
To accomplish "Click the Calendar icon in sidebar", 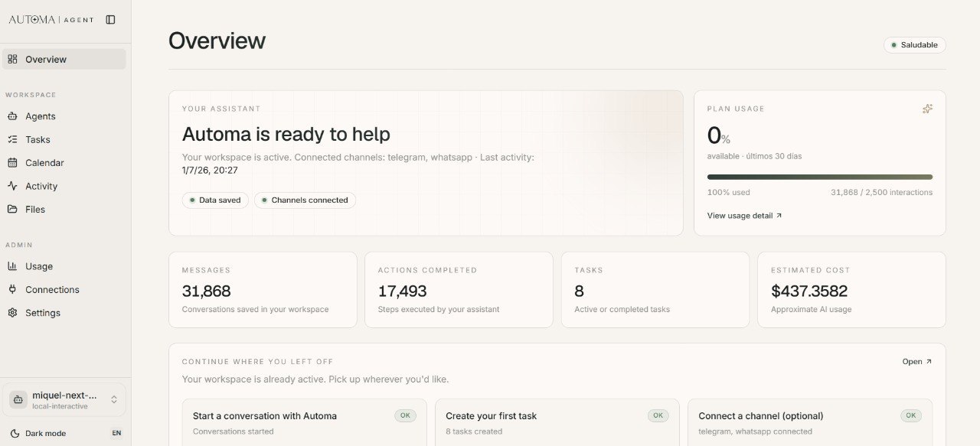I will (x=12, y=163).
